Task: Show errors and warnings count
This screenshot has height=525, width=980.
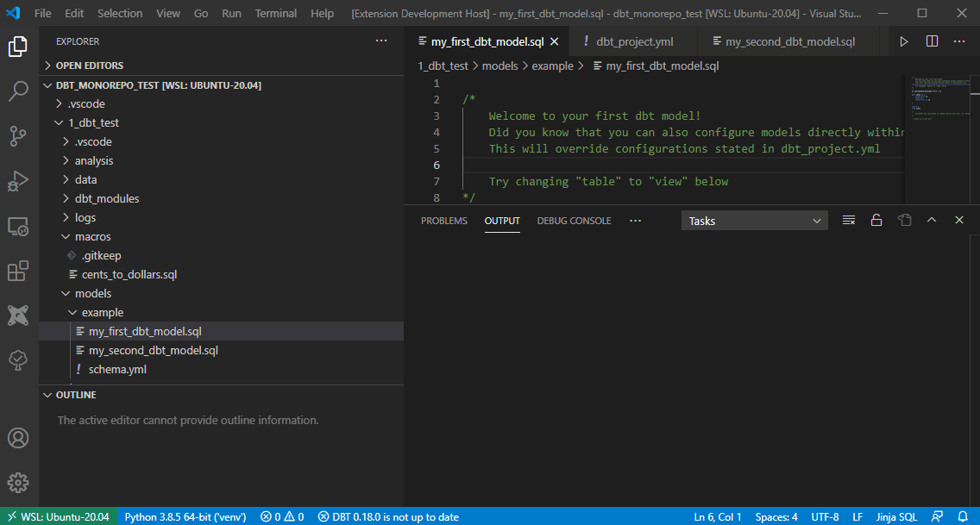Action: coord(282,517)
